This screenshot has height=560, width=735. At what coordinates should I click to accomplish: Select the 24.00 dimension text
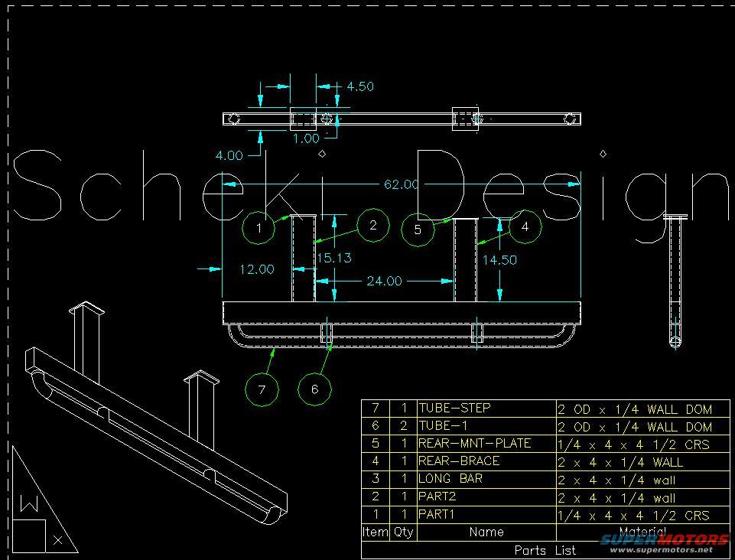(383, 281)
